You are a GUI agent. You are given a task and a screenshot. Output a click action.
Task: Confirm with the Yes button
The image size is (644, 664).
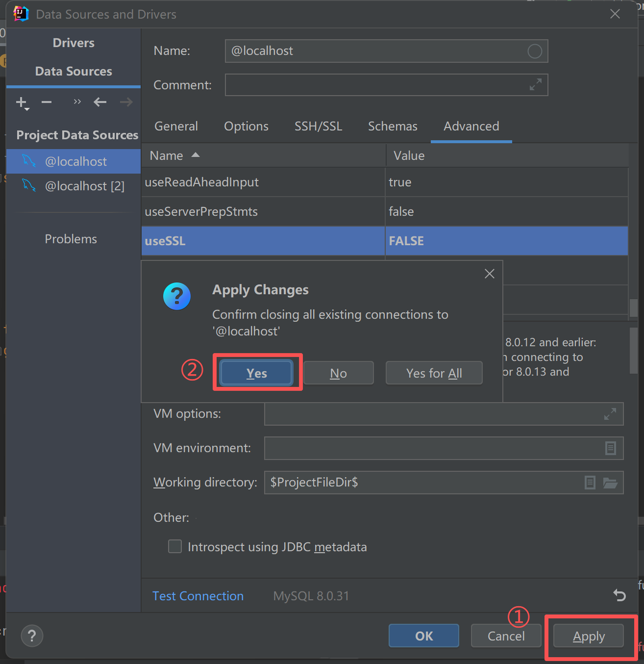coord(257,373)
